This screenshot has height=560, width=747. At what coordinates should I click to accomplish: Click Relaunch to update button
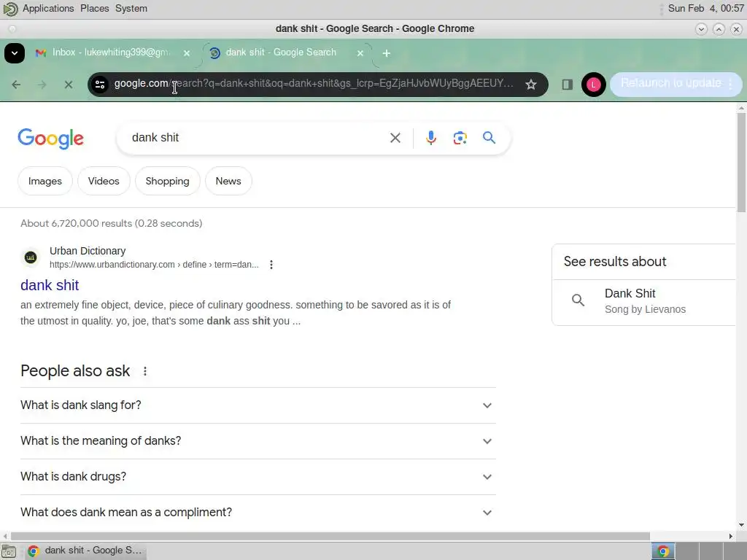[676, 84]
